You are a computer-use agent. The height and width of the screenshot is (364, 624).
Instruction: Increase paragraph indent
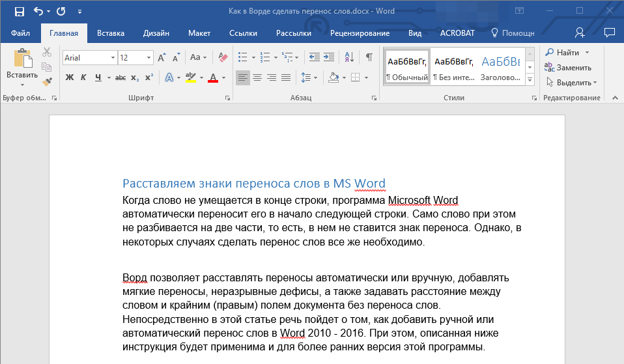[329, 57]
